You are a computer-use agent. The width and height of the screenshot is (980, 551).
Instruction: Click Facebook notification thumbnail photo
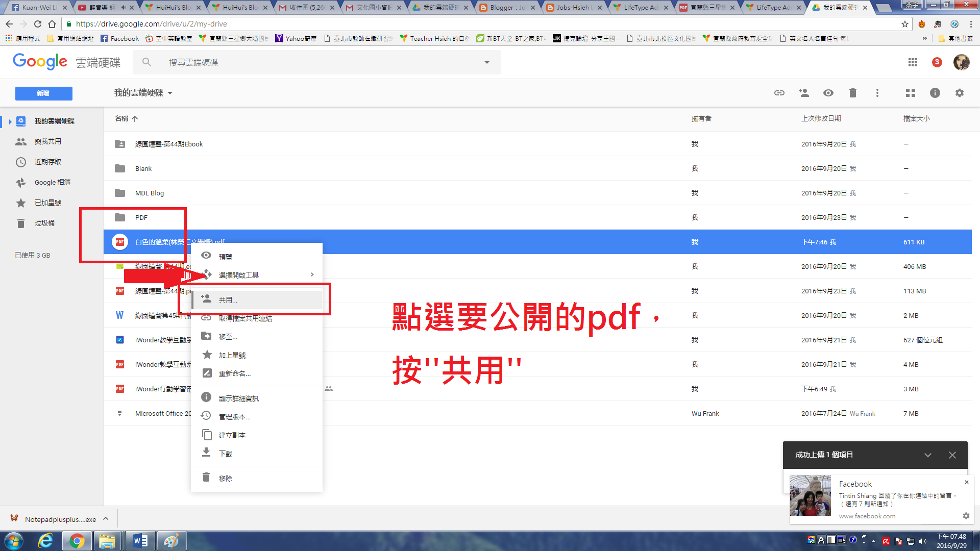810,495
